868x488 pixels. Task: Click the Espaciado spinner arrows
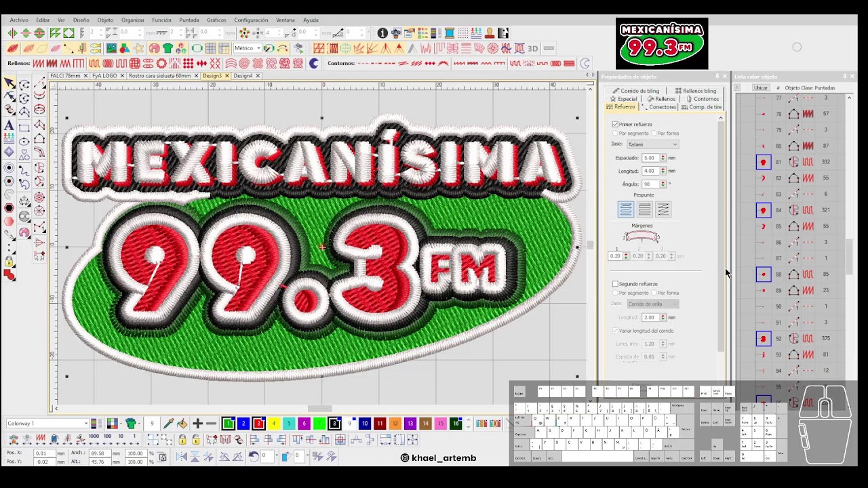(663, 158)
